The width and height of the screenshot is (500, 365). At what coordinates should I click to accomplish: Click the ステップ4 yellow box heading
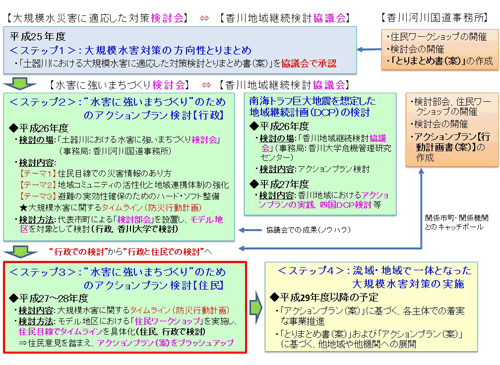coord(374,277)
